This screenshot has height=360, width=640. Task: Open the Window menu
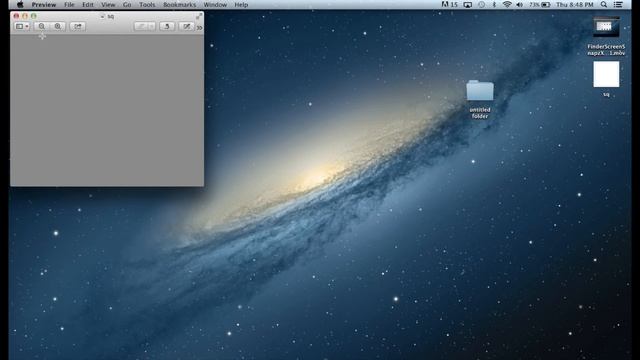215,5
